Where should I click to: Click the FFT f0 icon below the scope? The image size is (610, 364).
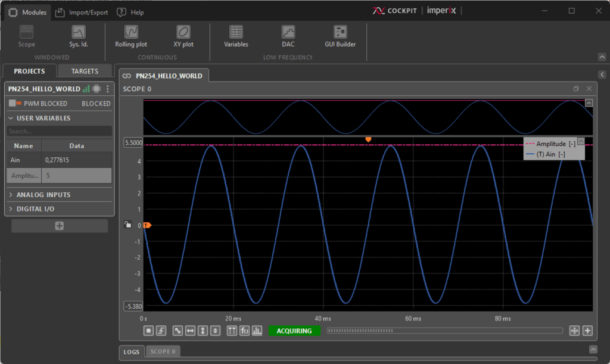click(x=244, y=331)
